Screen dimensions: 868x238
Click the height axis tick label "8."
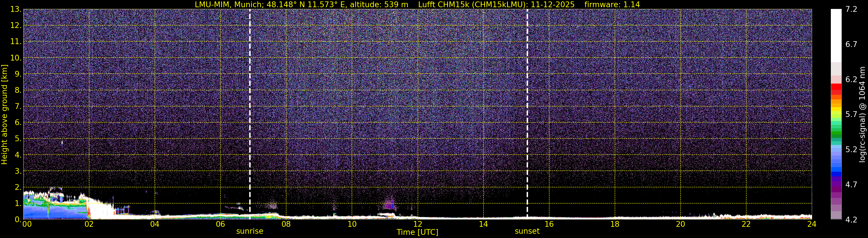click(18, 90)
